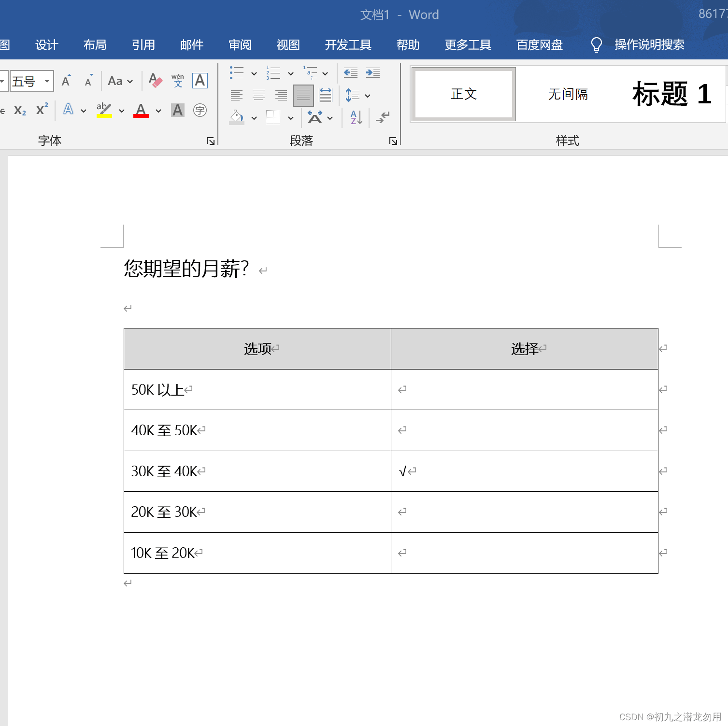The image size is (728, 726).
Task: Switch to the 帮助 tab
Action: (x=408, y=45)
